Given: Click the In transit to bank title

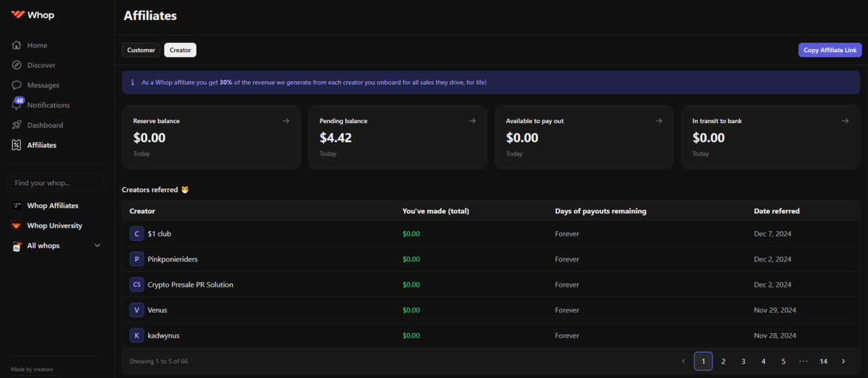Looking at the screenshot, I should tap(718, 121).
